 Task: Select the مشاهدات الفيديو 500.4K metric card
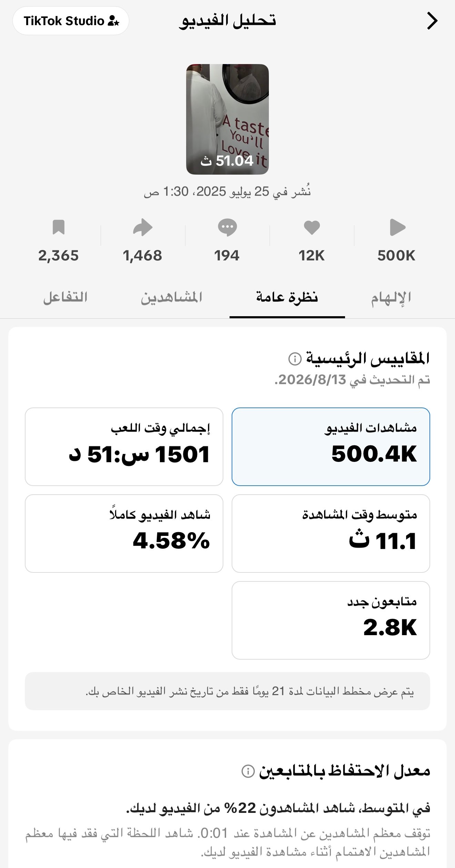tap(331, 447)
